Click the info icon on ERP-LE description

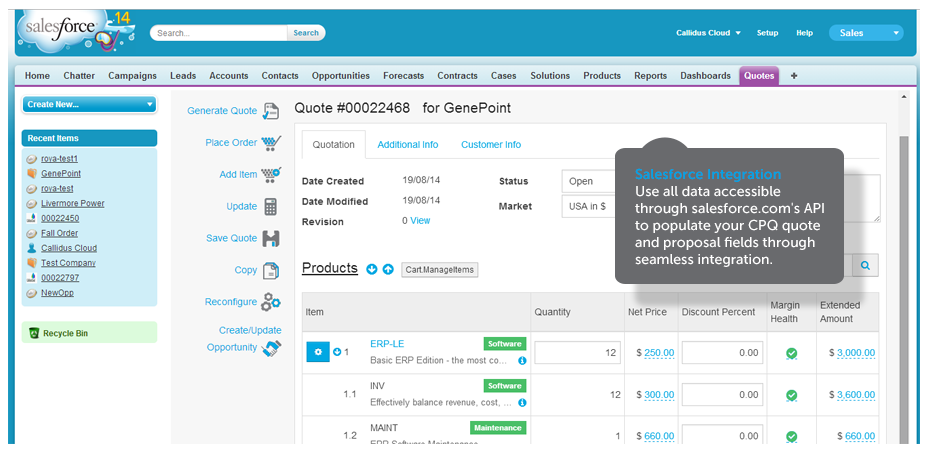[522, 360]
